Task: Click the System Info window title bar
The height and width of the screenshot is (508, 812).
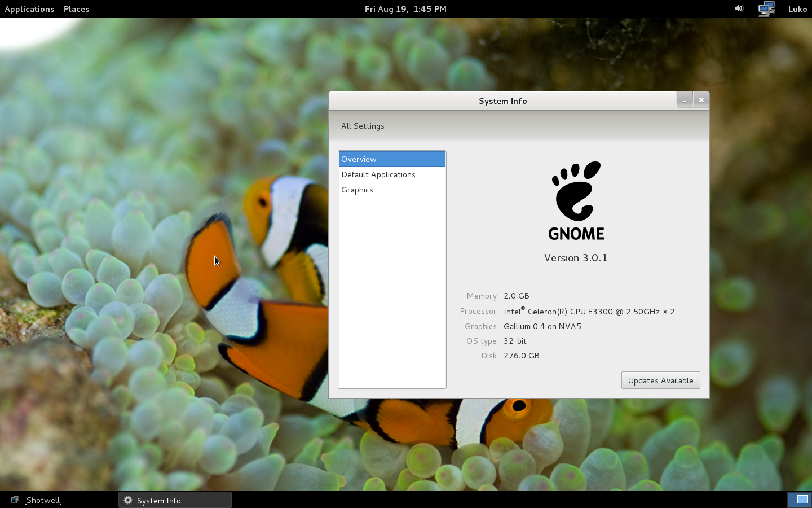Action: pyautogui.click(x=502, y=101)
